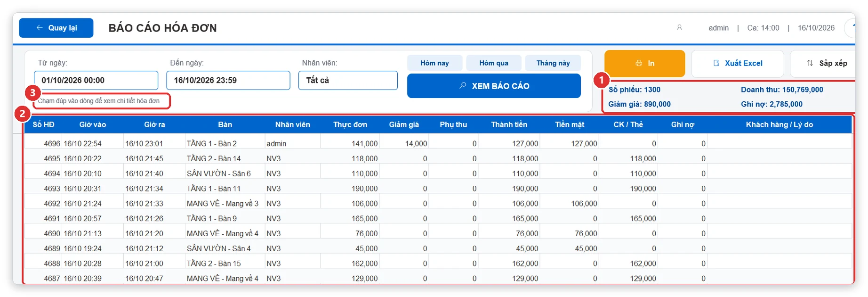Image resolution: width=868 pixels, height=297 pixels.
Task: Click the Phụ thu column header
Action: click(x=453, y=124)
